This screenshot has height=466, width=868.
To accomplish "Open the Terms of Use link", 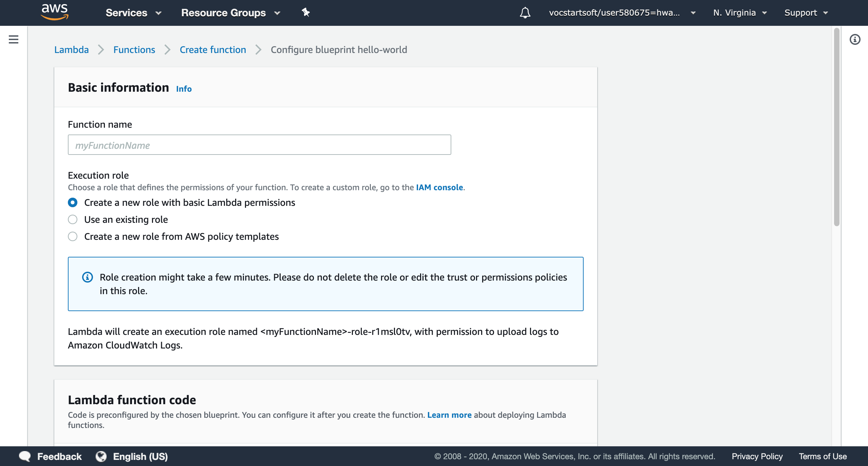I will click(x=823, y=456).
